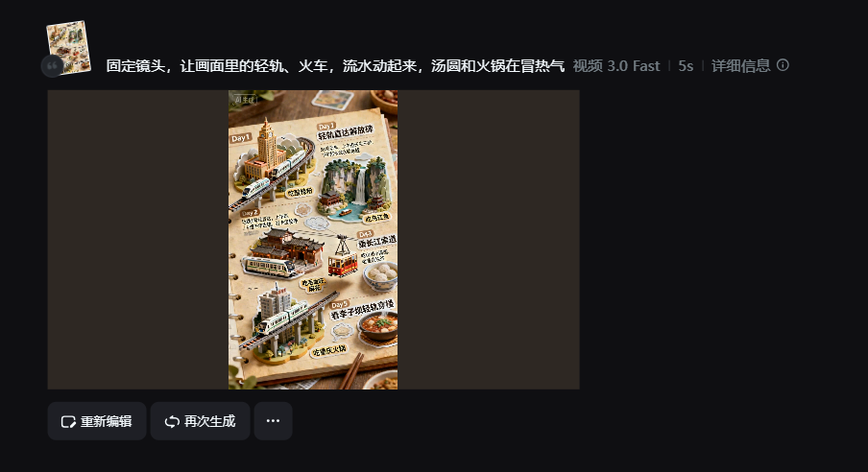Click the loop arrows regenerate icon
The image size is (868, 472).
click(172, 422)
